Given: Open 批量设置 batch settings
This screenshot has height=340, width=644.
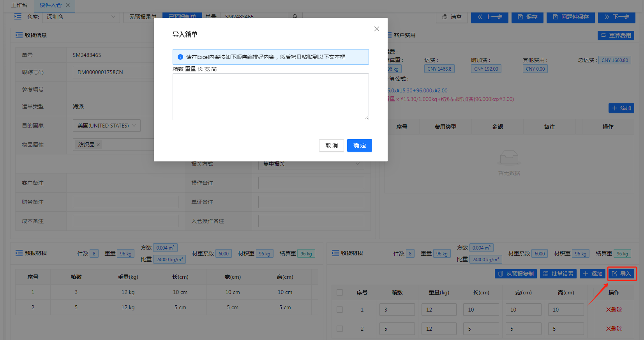Looking at the screenshot, I should [558, 274].
